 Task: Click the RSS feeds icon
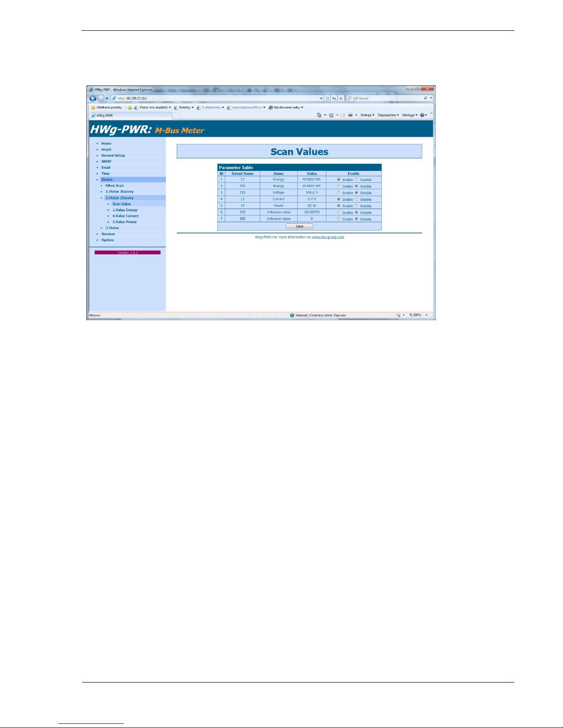(331, 115)
